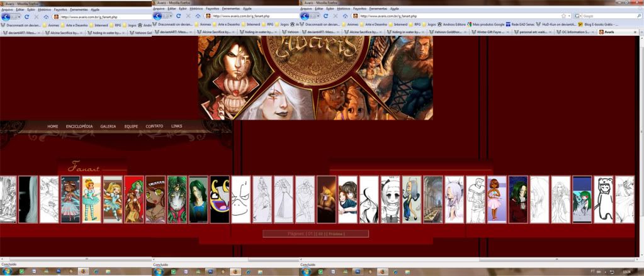Reload the page in the middle Firefox window

179,16
